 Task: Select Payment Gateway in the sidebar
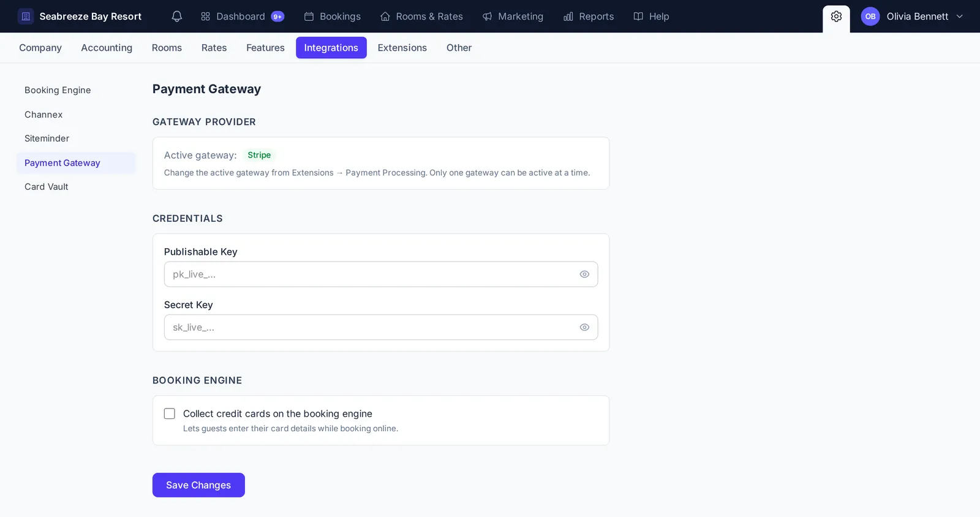click(x=76, y=163)
